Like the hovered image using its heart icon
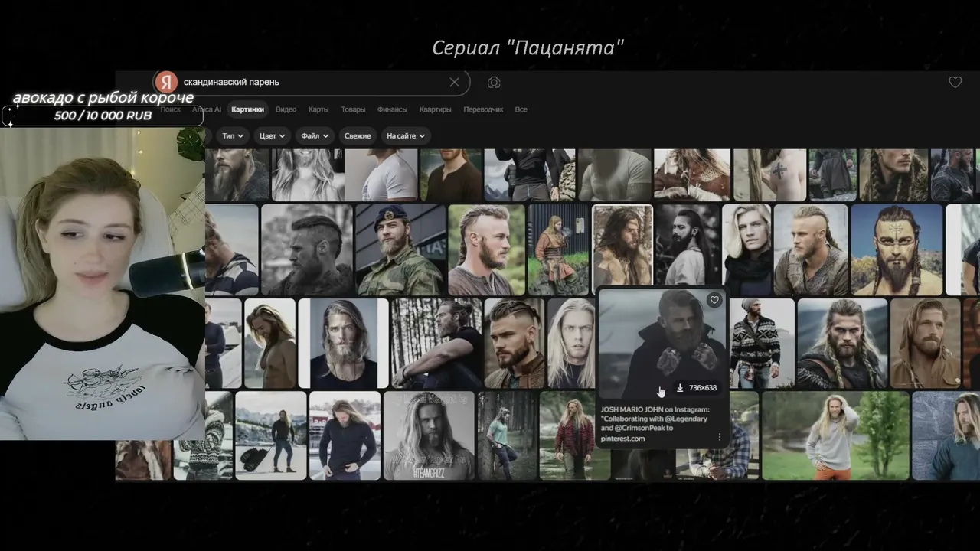The image size is (980, 551). coord(714,300)
